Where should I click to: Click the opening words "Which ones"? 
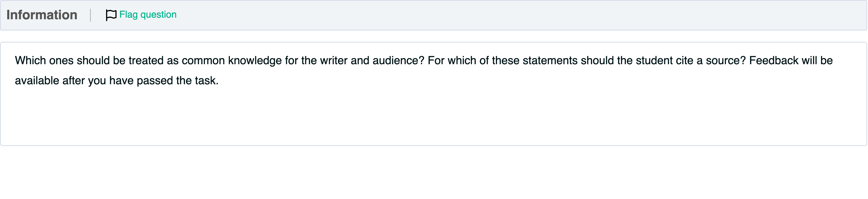point(44,61)
